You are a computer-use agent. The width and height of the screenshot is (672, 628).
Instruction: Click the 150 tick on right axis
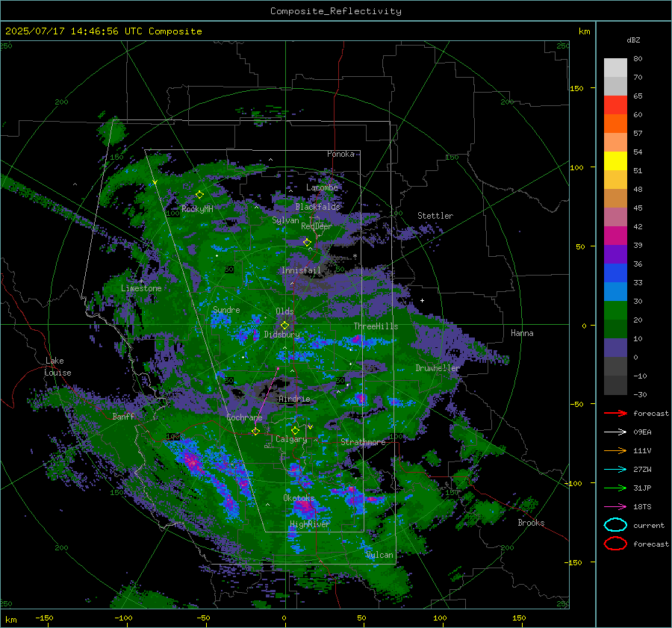point(576,88)
